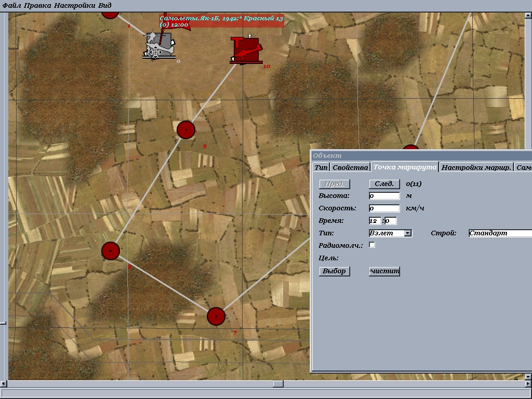532x399 pixels.
Task: Click the Пред. waypoint button
Action: 335,184
